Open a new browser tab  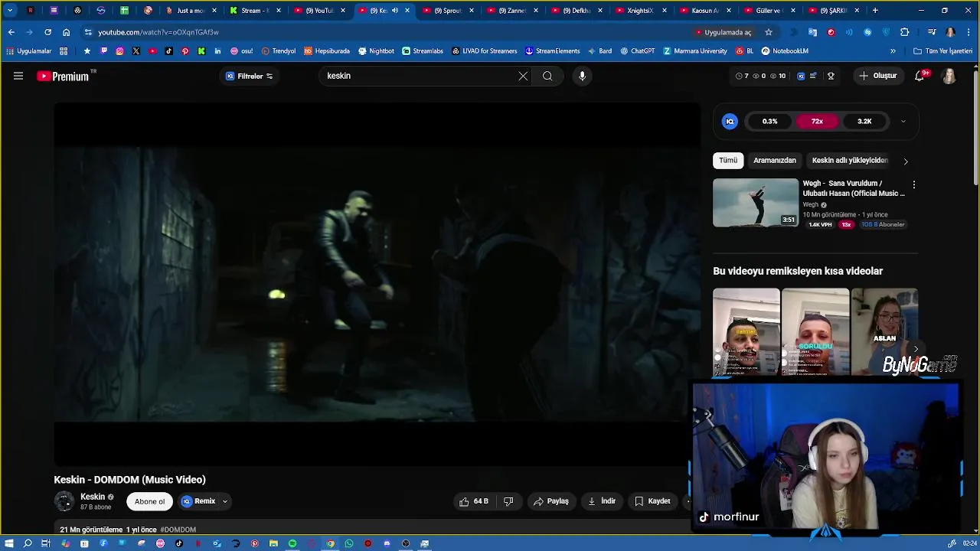click(875, 11)
